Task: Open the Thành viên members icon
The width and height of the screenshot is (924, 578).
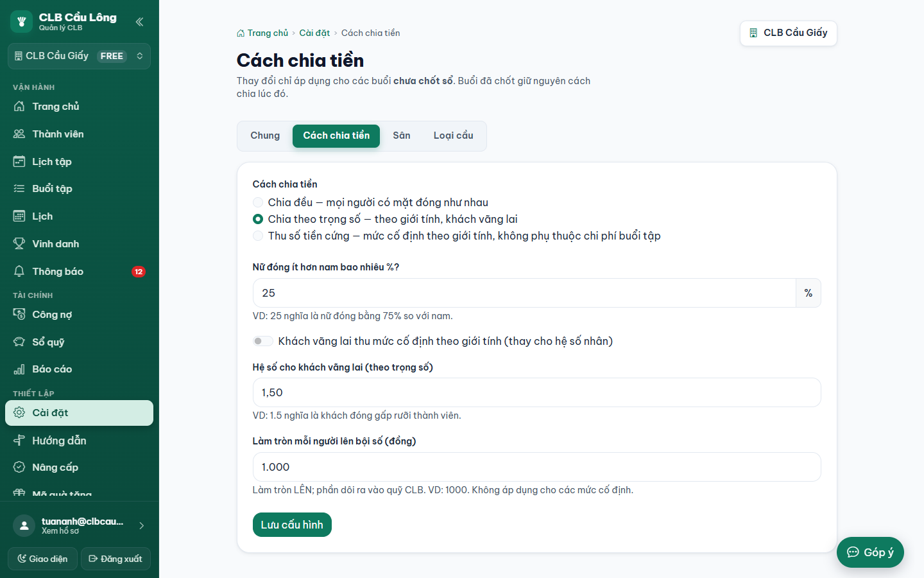Action: click(x=19, y=134)
